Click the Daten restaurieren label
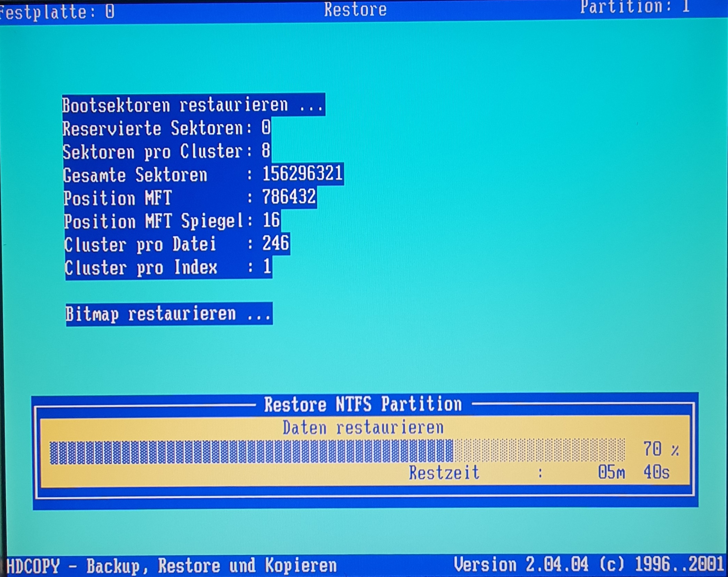Viewport: 728px width, 577px height. [363, 428]
